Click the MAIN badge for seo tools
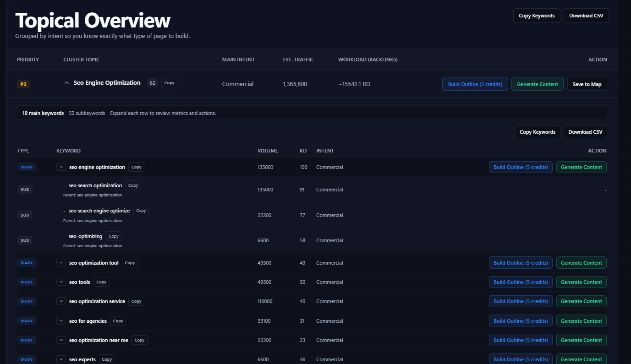The height and width of the screenshot is (364, 631). pyautogui.click(x=27, y=282)
